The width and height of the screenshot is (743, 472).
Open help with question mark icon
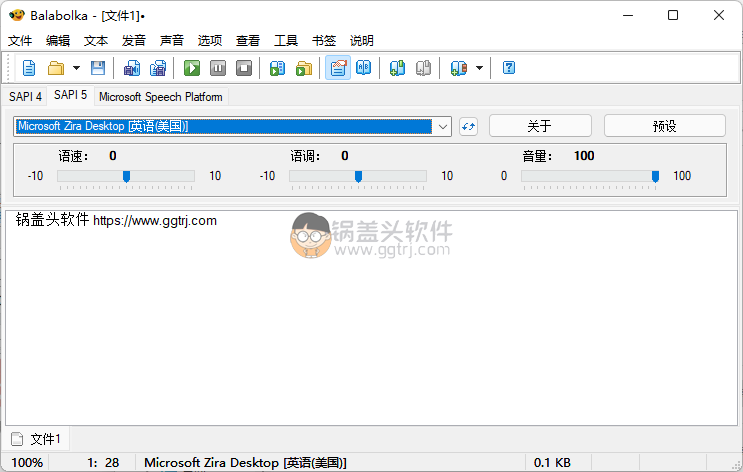click(509, 68)
